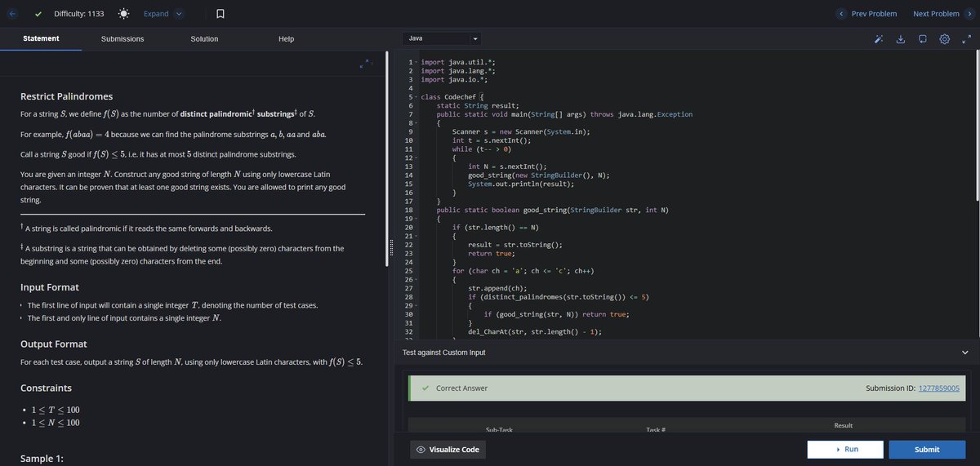Open the Java language dropdown
This screenshot has width=980, height=466.
click(x=442, y=38)
